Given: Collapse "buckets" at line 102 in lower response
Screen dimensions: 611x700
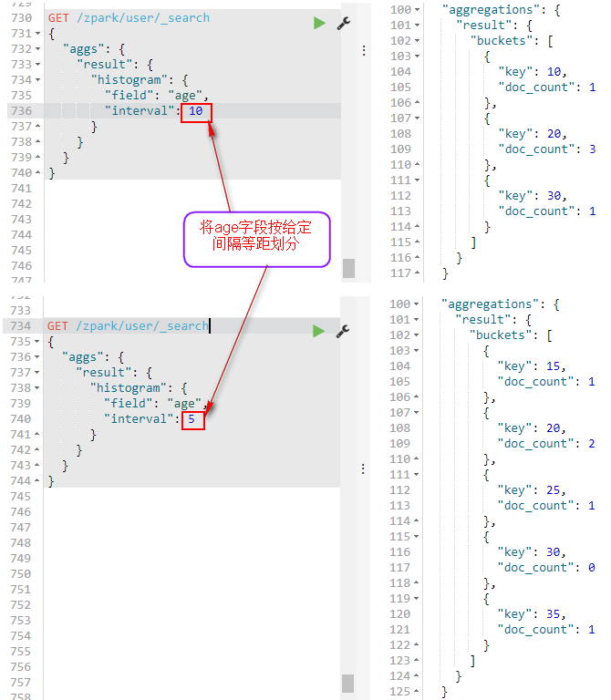Looking at the screenshot, I should click(416, 335).
